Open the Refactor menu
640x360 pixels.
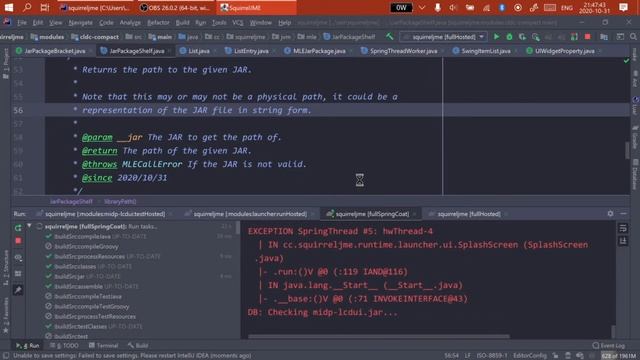[x=158, y=22]
